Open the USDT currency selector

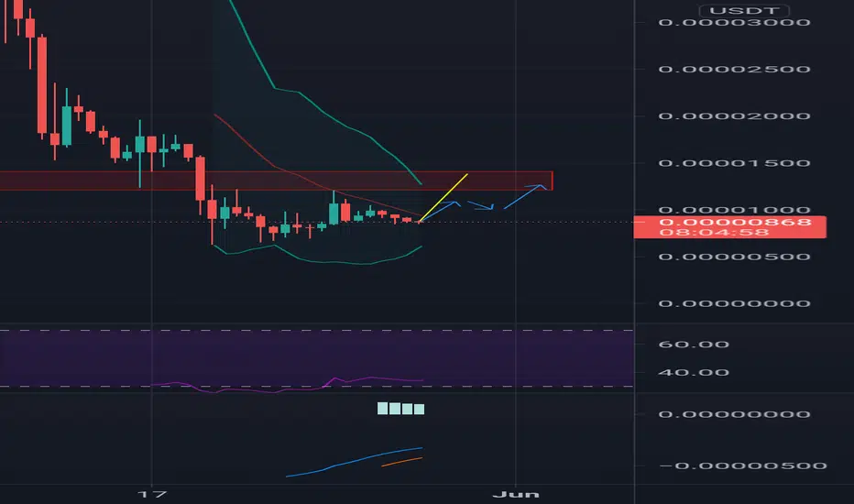(x=744, y=10)
